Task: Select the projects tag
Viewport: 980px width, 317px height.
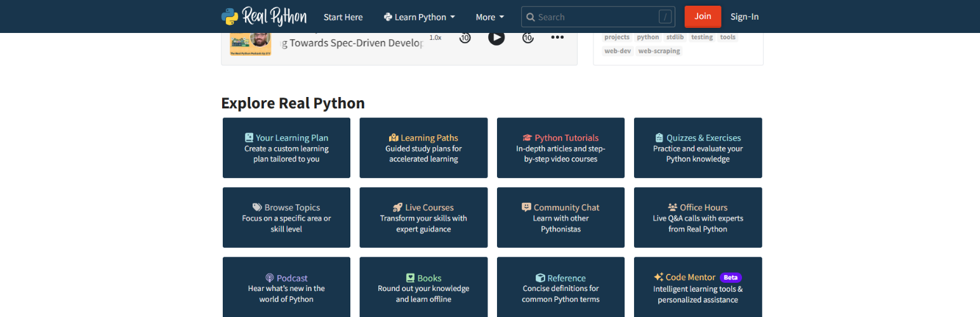Action: coord(617,37)
